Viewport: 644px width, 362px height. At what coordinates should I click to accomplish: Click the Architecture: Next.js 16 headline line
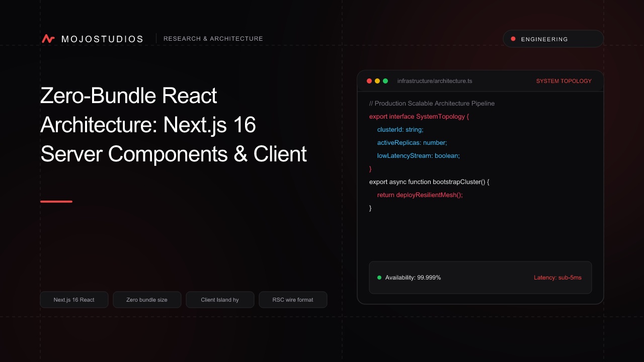tap(148, 125)
